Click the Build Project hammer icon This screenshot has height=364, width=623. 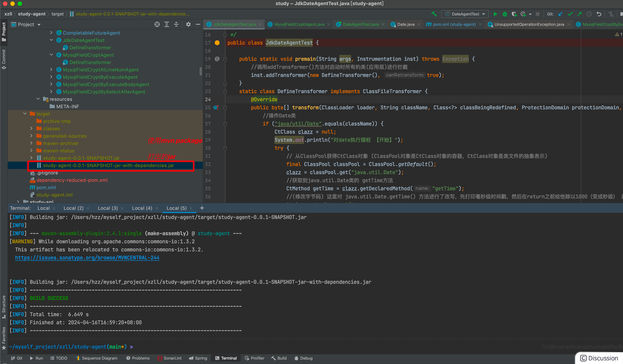click(434, 14)
